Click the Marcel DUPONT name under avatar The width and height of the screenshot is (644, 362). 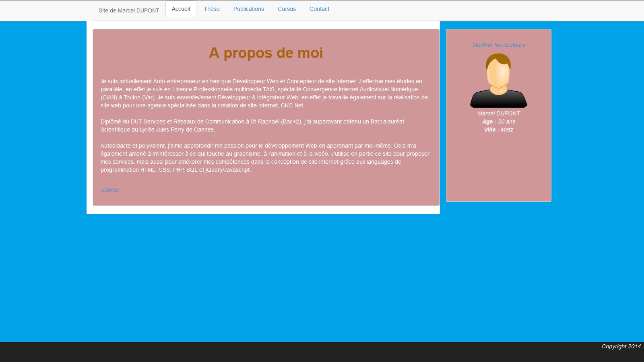pos(498,113)
